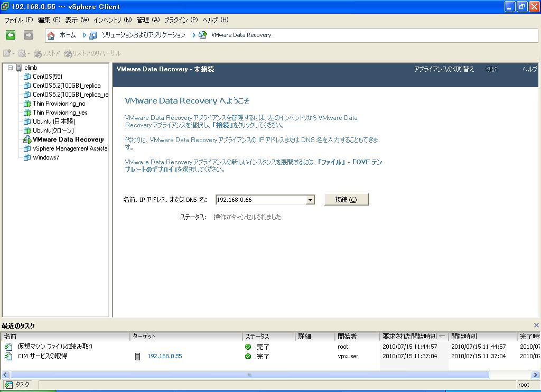Click the green back navigation arrow
The height and width of the screenshot is (392, 541).
pyautogui.click(x=11, y=35)
